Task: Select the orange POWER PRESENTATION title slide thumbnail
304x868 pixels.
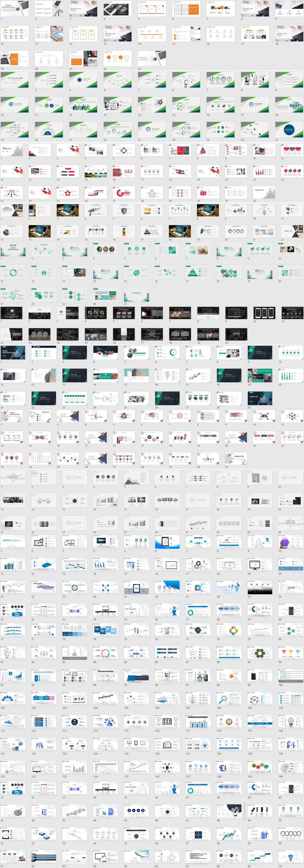Action: (15, 8)
